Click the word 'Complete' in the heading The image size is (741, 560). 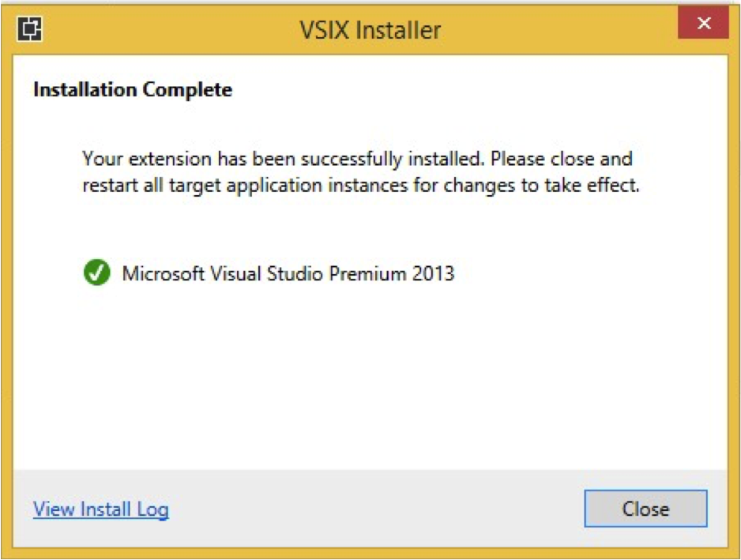tap(187, 90)
